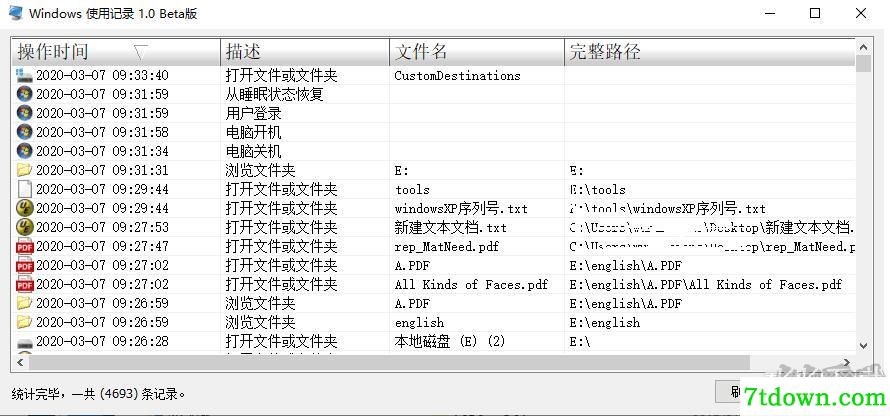890x416 pixels.
Task: Select the Windows icon of 电脑开机 row
Action: 24,132
